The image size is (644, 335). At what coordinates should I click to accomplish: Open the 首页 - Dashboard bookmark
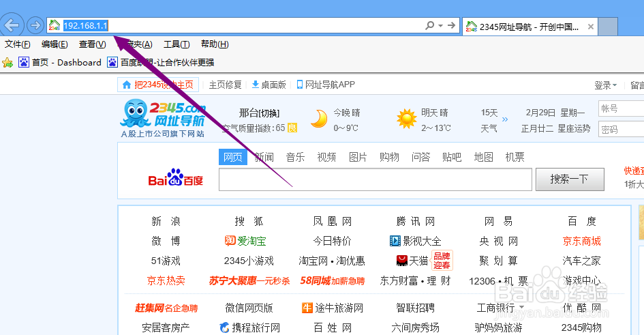click(60, 63)
